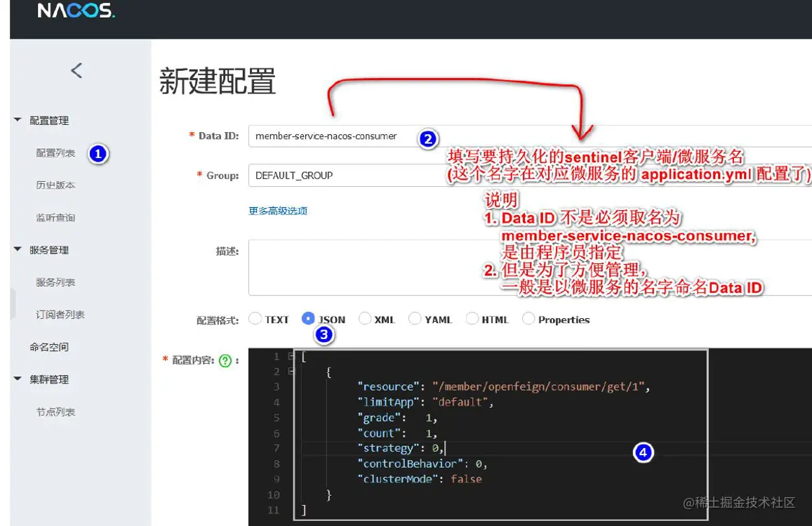Click line number 11 in the editor gutter

(274, 510)
